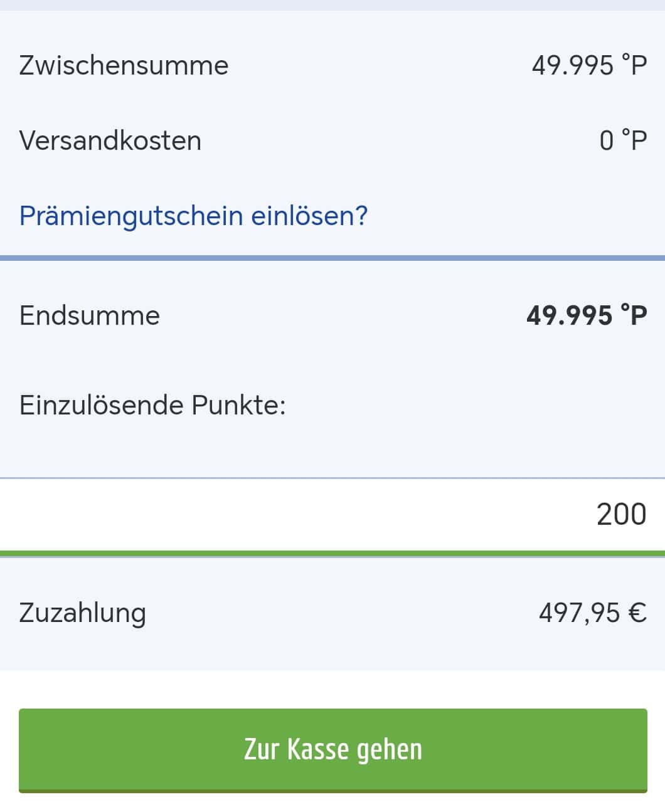The width and height of the screenshot is (665, 812).
Task: Focus the points input field showing 200
Action: (x=332, y=514)
